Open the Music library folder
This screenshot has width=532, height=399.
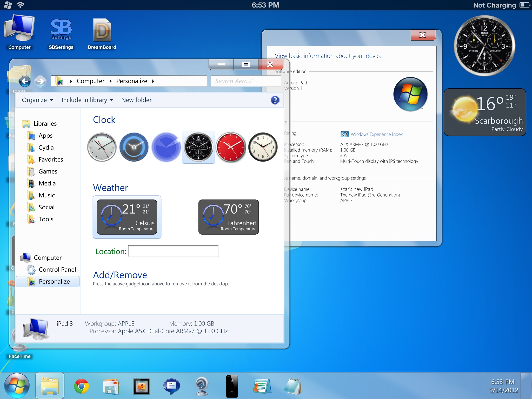pos(41,195)
